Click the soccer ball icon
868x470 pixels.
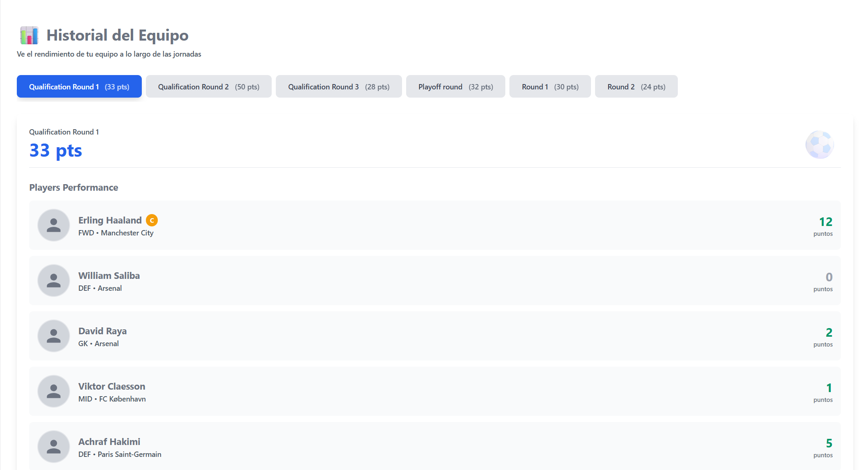point(819,145)
